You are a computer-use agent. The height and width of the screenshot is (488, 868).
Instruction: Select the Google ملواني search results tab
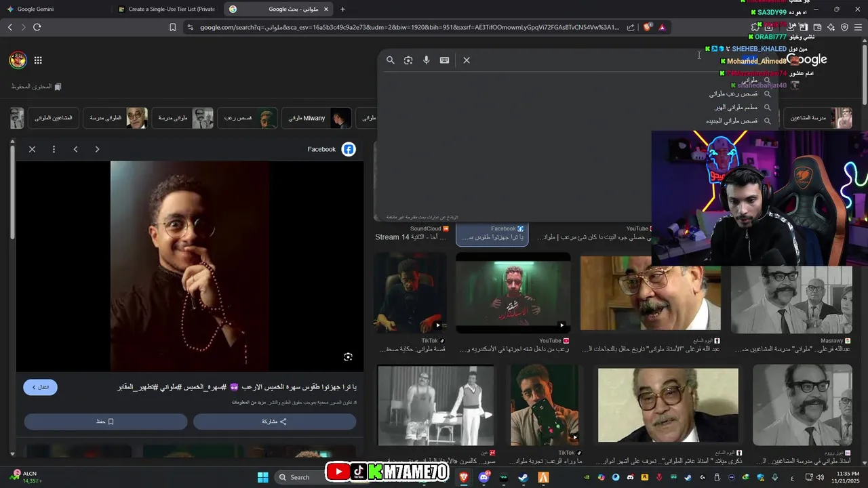point(278,9)
